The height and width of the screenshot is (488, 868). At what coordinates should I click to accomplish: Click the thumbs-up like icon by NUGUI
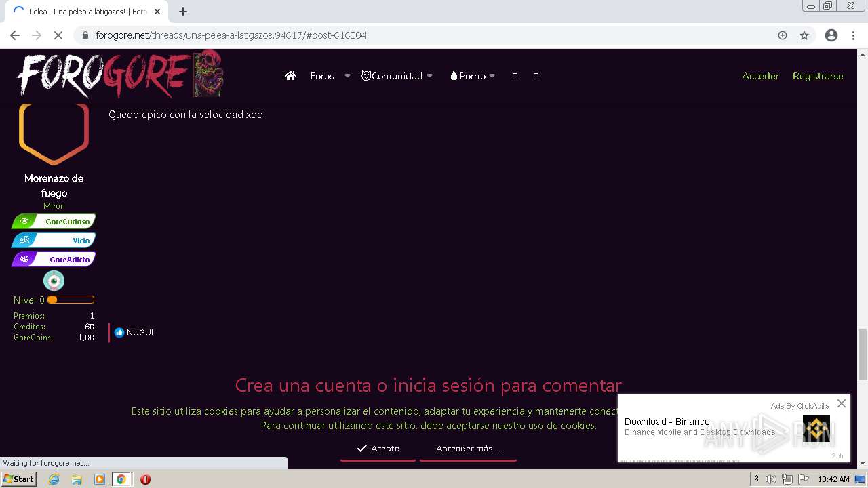[x=119, y=333]
